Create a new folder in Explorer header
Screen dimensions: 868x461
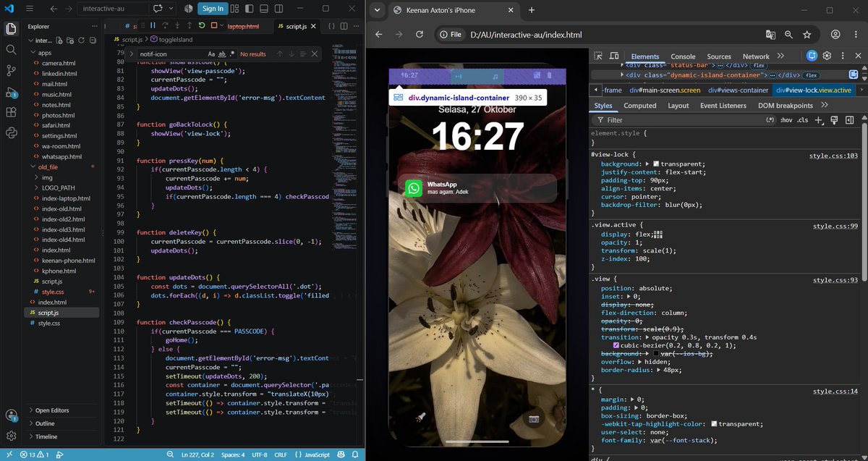(72, 40)
